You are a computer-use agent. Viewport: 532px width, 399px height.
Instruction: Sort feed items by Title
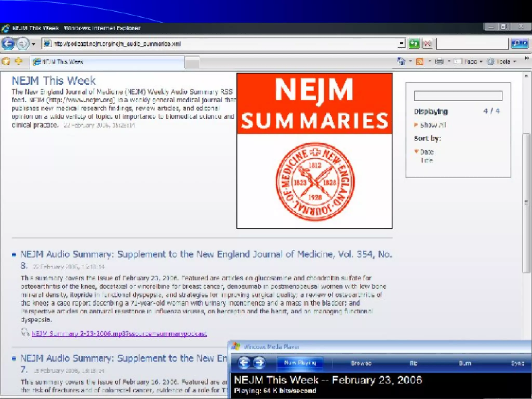427,160
